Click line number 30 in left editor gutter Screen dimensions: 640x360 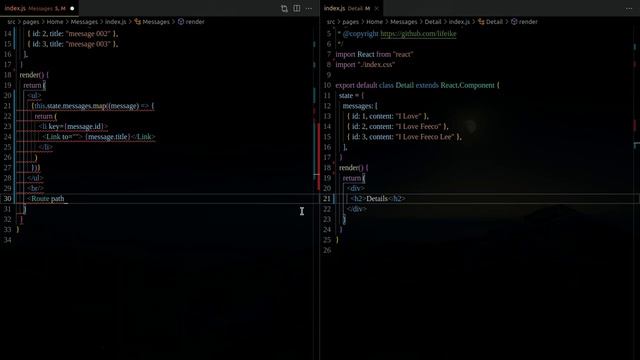[x=7, y=199]
